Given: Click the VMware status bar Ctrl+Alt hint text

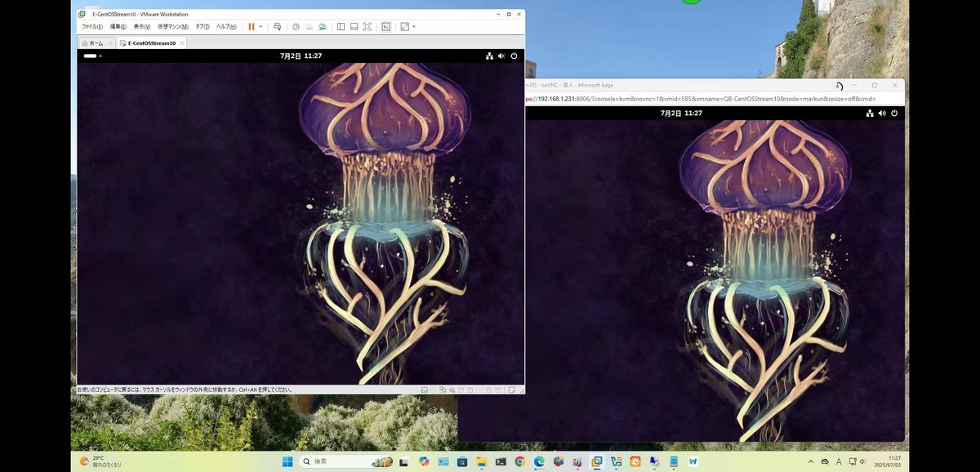Looking at the screenshot, I should pyautogui.click(x=185, y=390).
